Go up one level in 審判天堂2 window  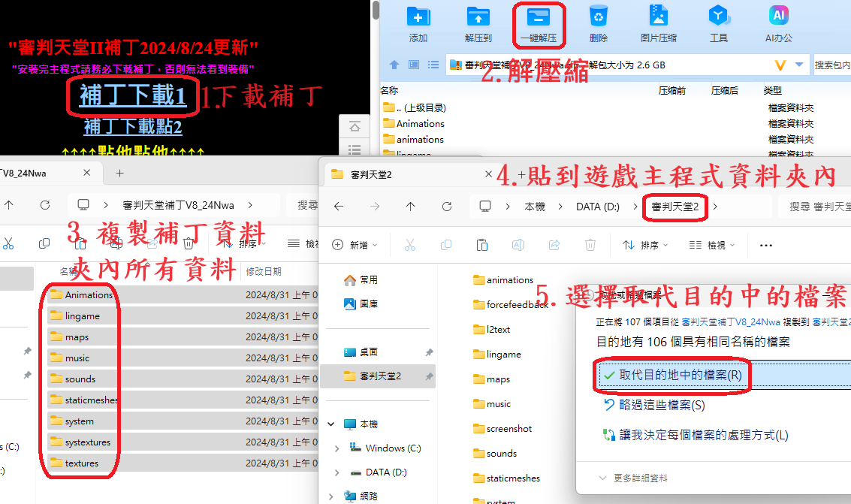tap(410, 207)
